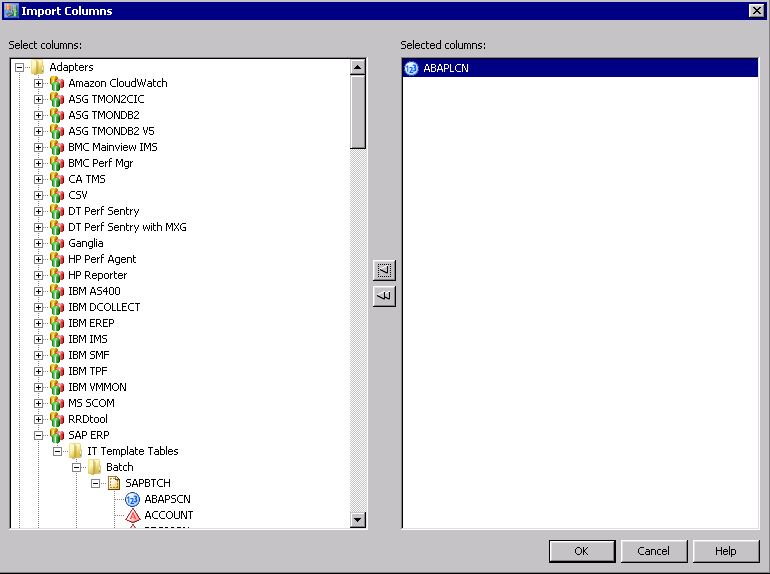Collapse the SAPBTCH table node
This screenshot has width=770, height=574.
(x=96, y=484)
